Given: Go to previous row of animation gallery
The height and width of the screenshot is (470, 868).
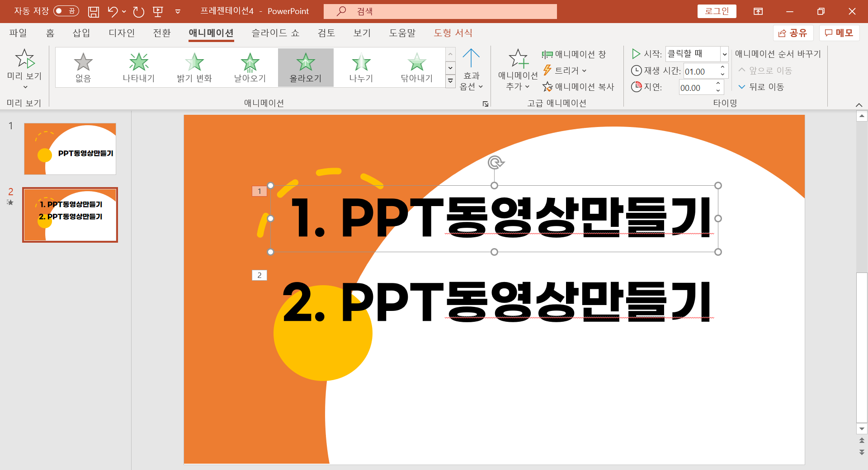Looking at the screenshot, I should [x=450, y=54].
